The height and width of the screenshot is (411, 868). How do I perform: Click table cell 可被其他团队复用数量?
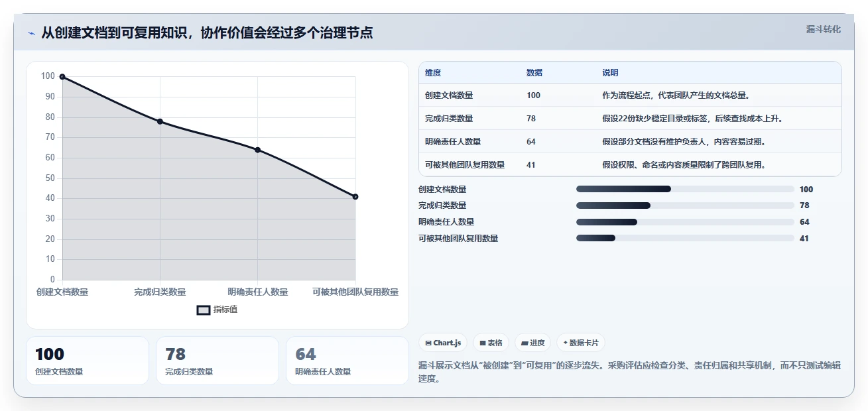(x=465, y=165)
